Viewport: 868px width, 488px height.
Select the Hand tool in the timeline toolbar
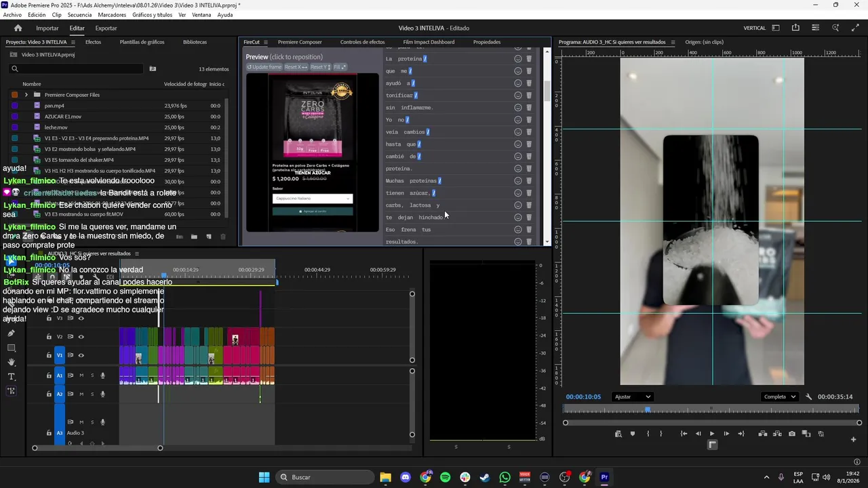(x=11, y=362)
